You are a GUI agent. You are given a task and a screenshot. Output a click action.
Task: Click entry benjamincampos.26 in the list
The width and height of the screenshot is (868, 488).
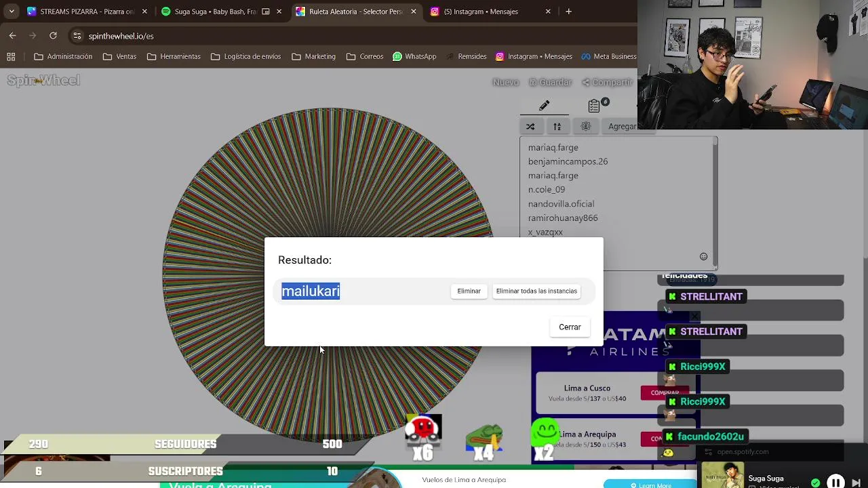pos(568,161)
